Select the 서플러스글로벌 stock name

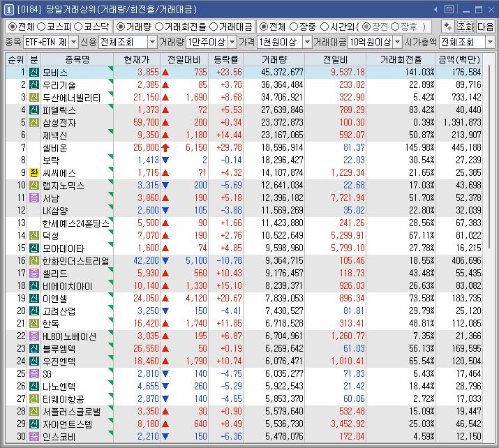pos(72,412)
